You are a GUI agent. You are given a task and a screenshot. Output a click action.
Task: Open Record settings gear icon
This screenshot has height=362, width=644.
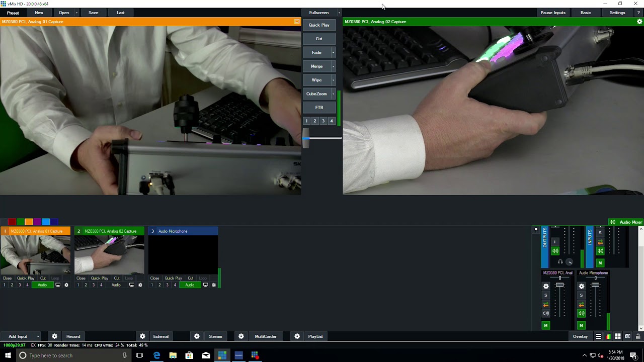tap(55, 336)
